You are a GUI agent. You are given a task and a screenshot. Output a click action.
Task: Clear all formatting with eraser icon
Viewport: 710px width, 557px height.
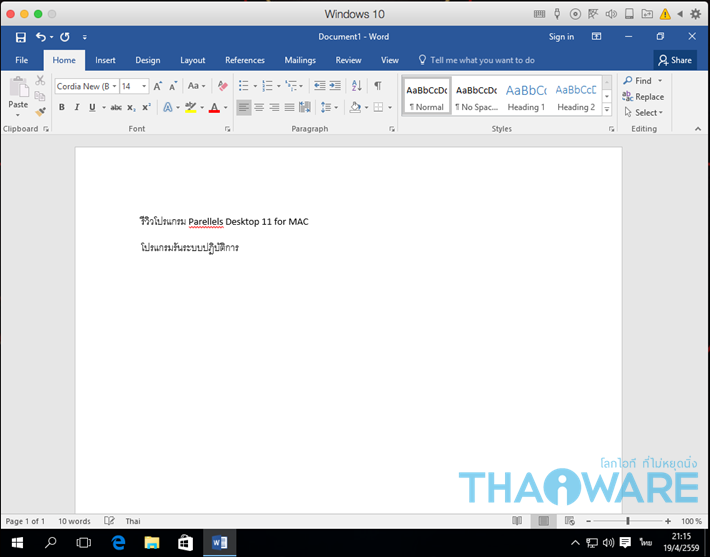222,86
